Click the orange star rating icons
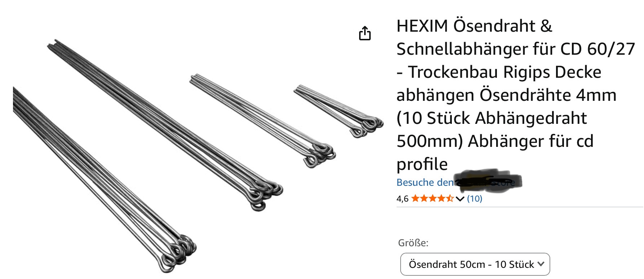This screenshot has width=644, height=279. [x=432, y=198]
